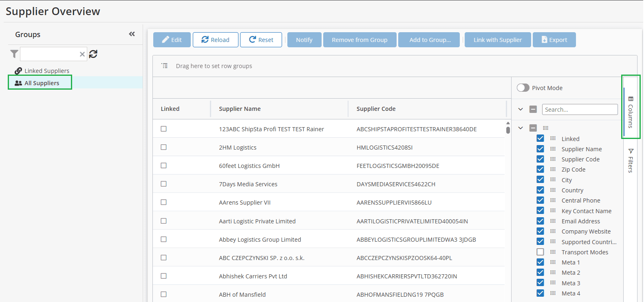Collapse all columns chevron beside Search box

pos(520,109)
